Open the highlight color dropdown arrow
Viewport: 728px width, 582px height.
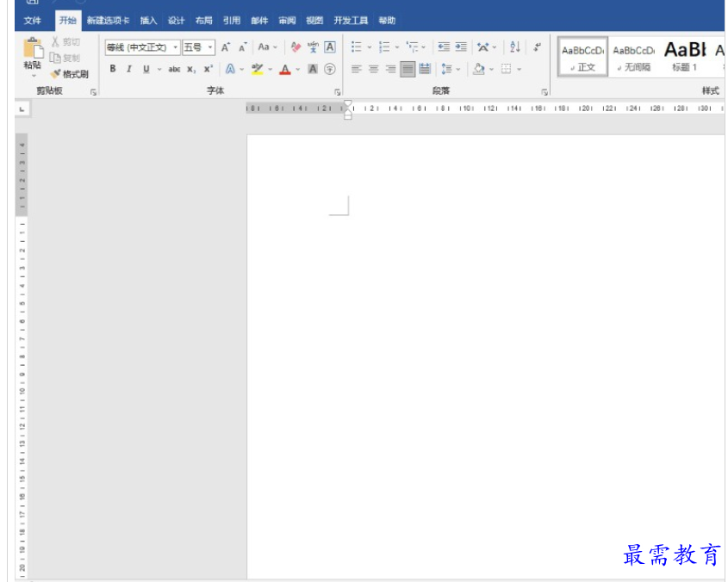click(271, 69)
